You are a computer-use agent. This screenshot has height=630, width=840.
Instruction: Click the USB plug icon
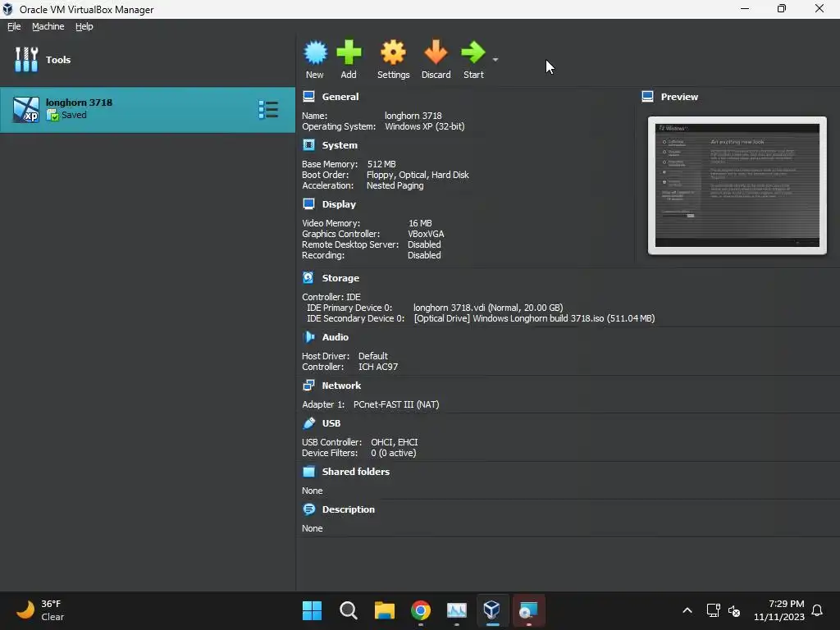[x=308, y=422]
